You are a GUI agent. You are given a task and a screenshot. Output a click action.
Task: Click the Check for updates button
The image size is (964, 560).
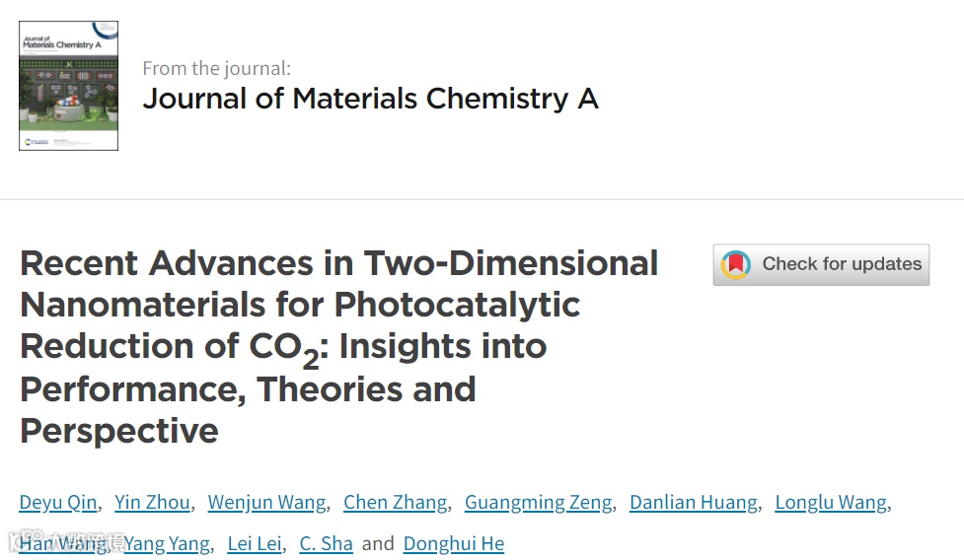click(821, 264)
